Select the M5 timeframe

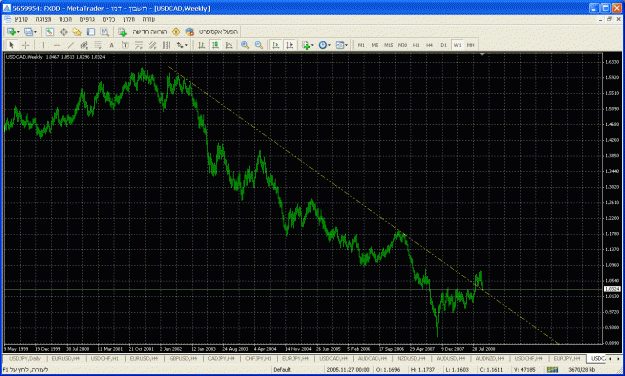375,45
